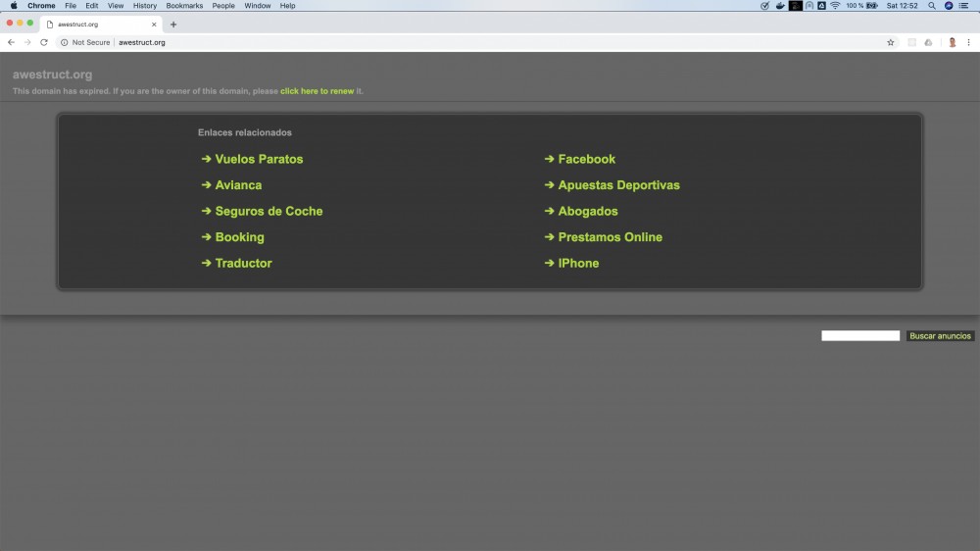Click the 'Enlaces relacionados' heading

coord(244,132)
